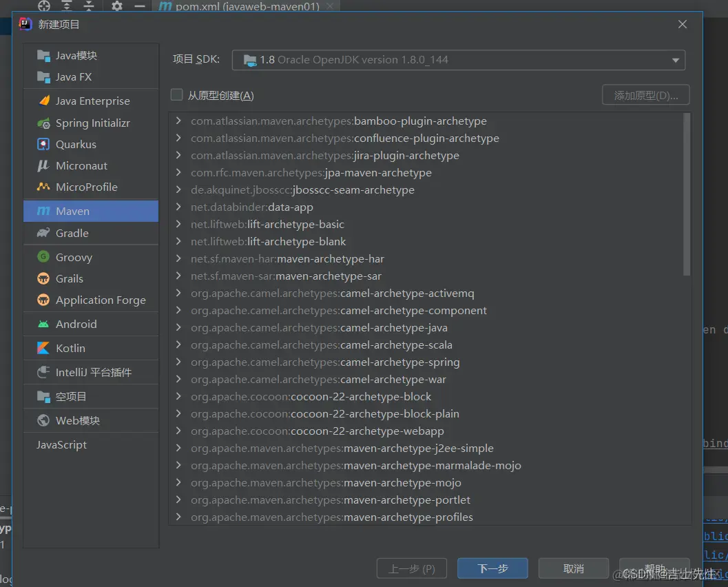Select the Java模块 project type icon
The image size is (728, 587).
[x=43, y=56]
